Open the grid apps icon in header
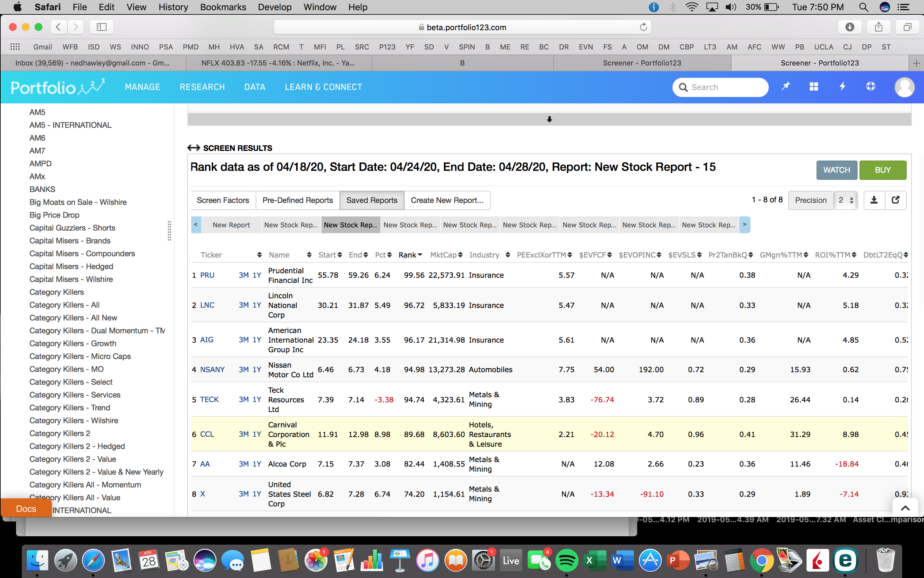The image size is (924, 578). tap(814, 86)
